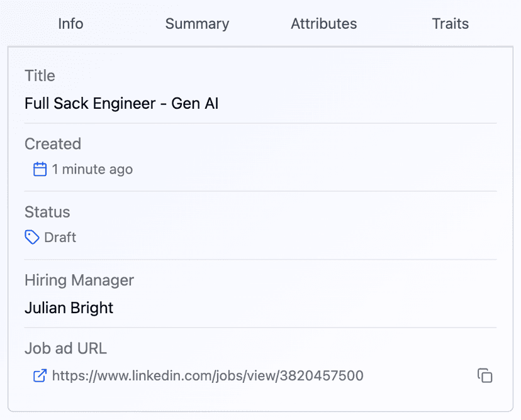Click the copy icon for the job ad URL

(x=485, y=375)
